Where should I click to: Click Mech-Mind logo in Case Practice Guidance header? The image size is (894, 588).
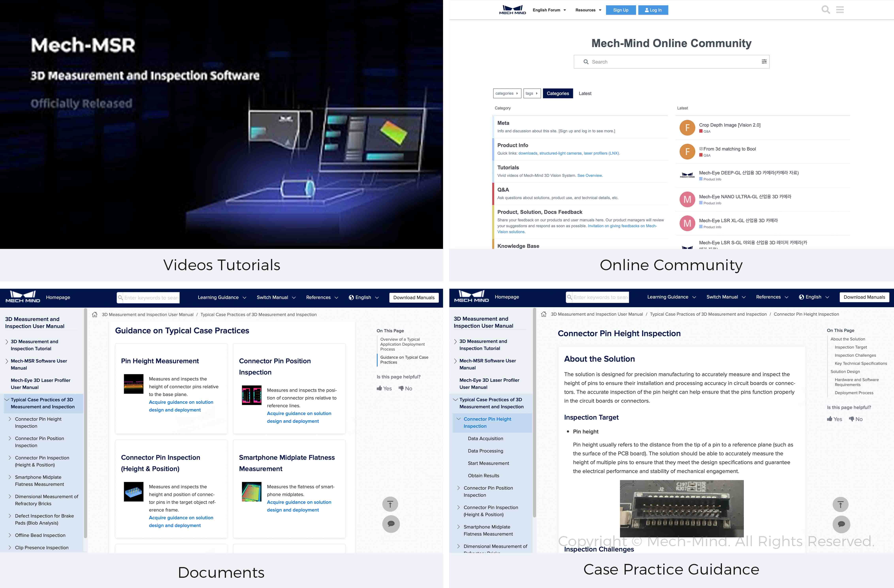471,296
